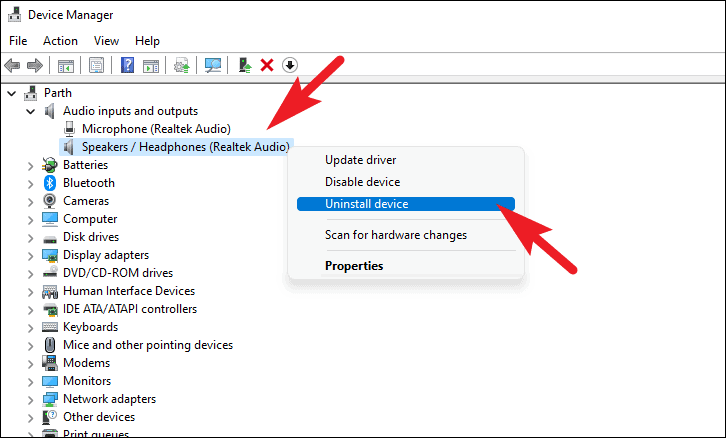Open the View menu

click(106, 41)
